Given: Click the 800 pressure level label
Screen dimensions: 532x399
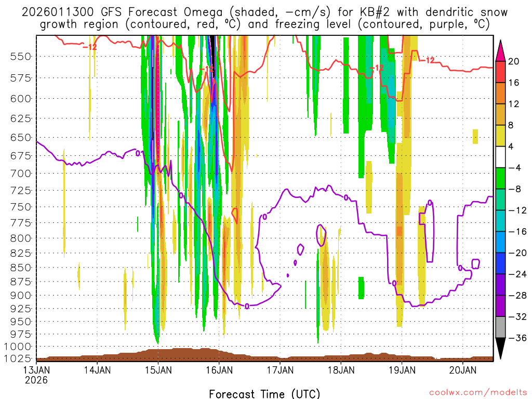Looking at the screenshot, I should point(21,238).
